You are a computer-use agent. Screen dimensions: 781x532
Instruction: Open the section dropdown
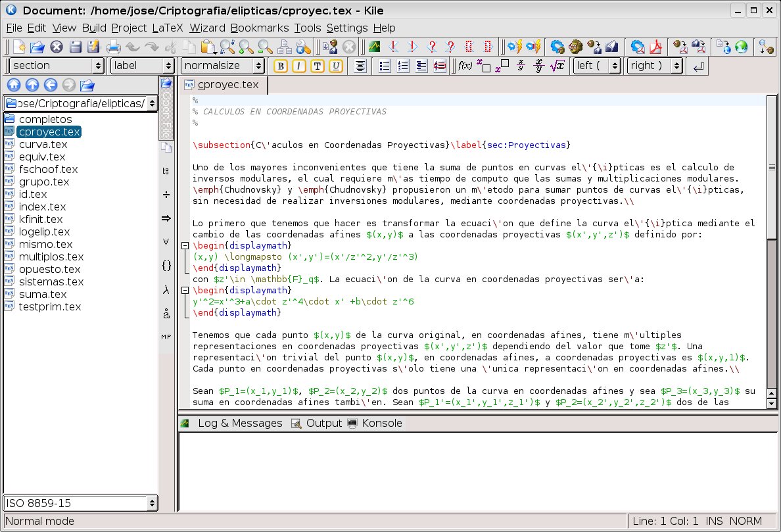[57, 66]
